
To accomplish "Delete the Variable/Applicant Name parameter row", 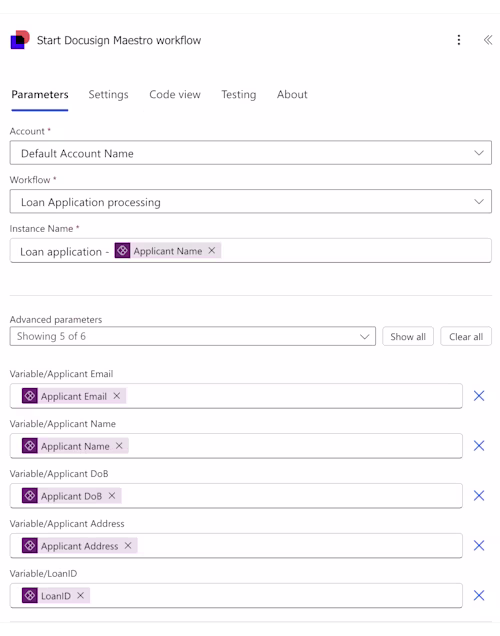I will 479,446.
